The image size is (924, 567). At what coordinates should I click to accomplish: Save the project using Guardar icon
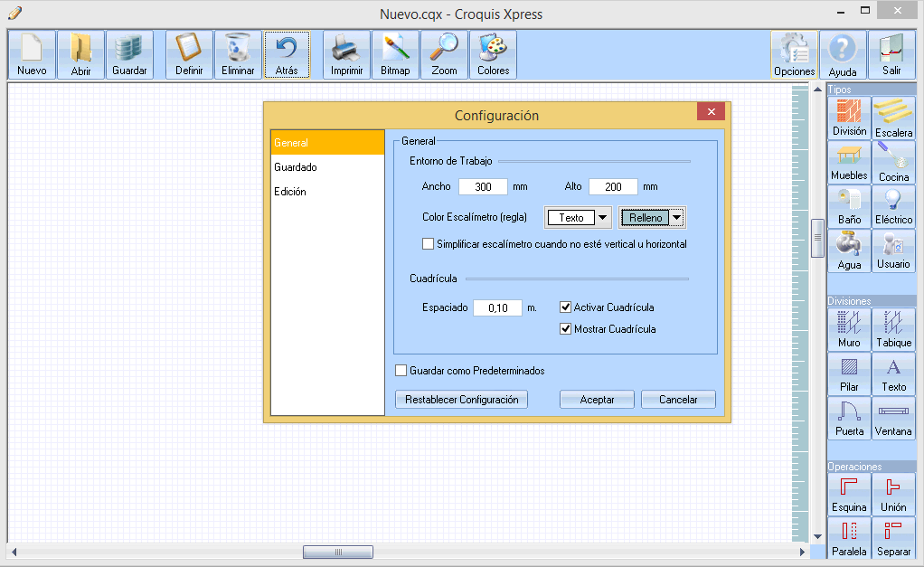point(129,55)
